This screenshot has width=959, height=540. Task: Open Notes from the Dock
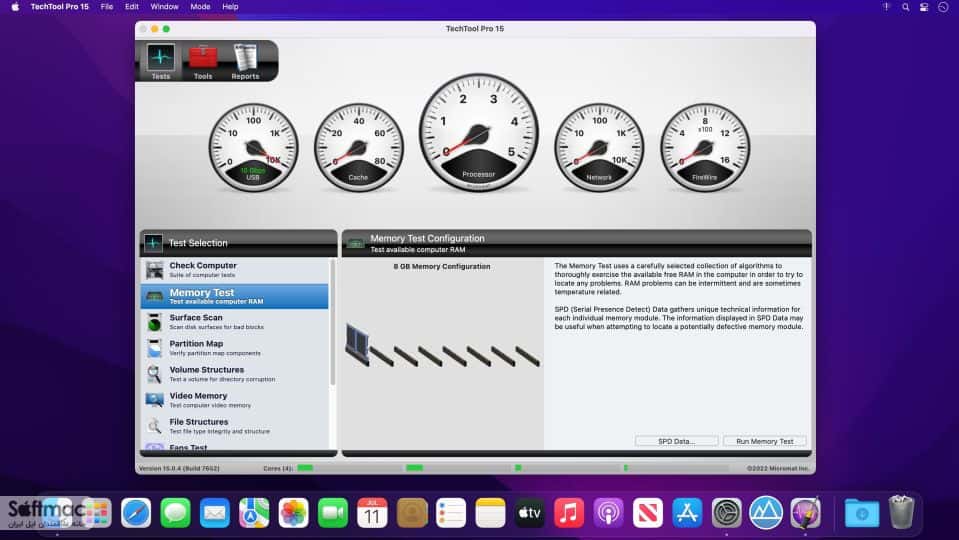pyautogui.click(x=491, y=512)
